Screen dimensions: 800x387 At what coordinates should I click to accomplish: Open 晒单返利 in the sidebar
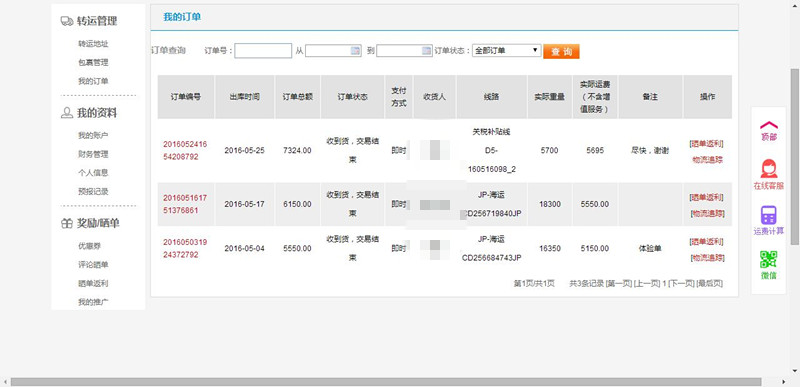click(x=93, y=283)
